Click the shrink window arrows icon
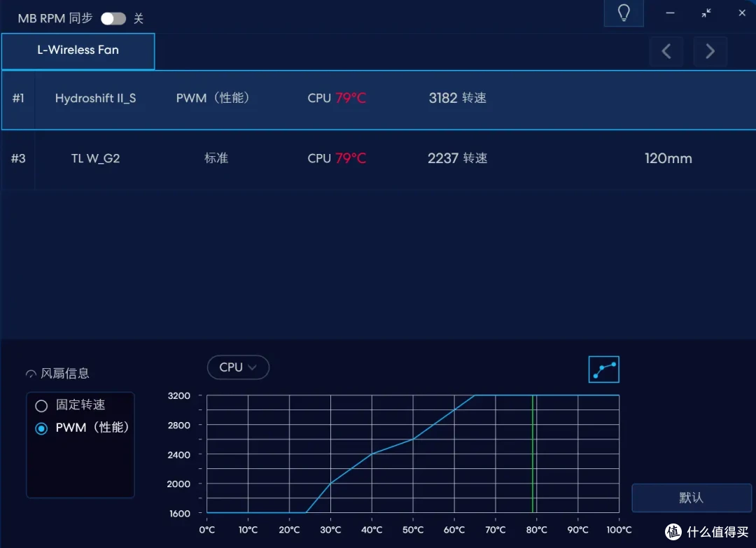756x548 pixels. 706,13
